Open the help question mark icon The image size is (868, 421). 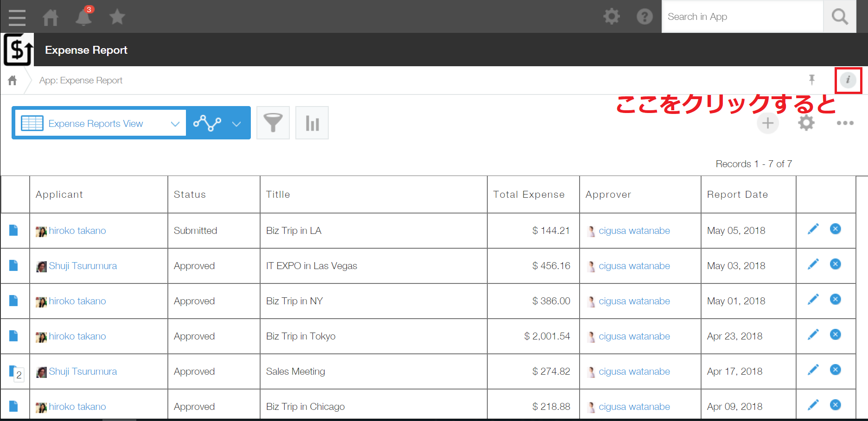click(644, 17)
